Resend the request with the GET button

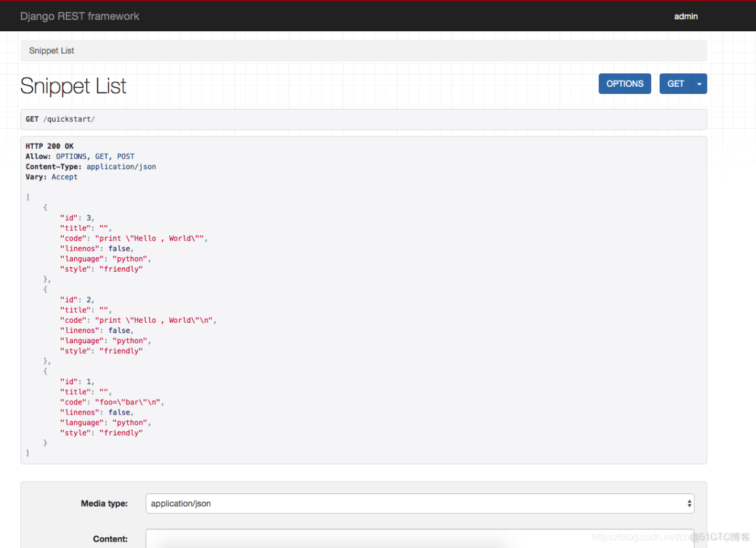(x=676, y=84)
